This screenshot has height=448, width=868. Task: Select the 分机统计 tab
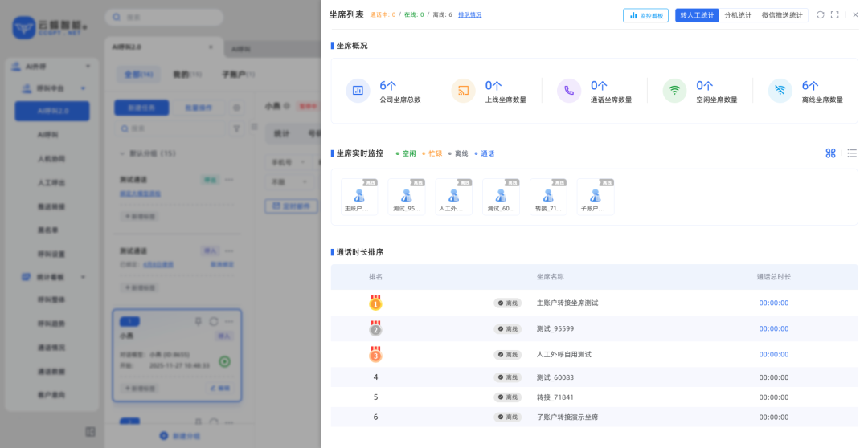coord(737,15)
